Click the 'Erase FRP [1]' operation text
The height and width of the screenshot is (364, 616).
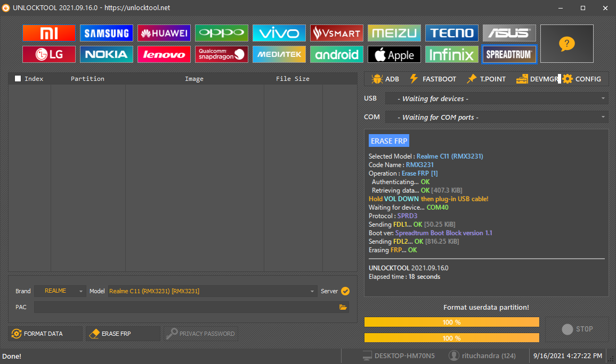click(x=419, y=173)
